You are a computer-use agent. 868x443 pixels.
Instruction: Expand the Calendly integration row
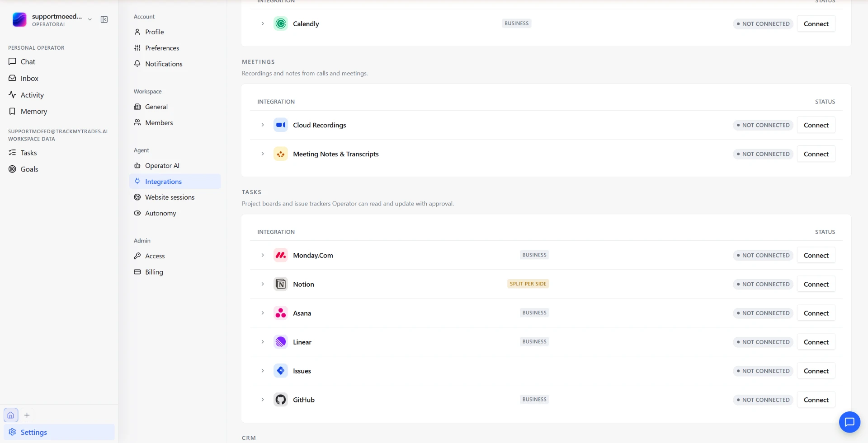(263, 23)
